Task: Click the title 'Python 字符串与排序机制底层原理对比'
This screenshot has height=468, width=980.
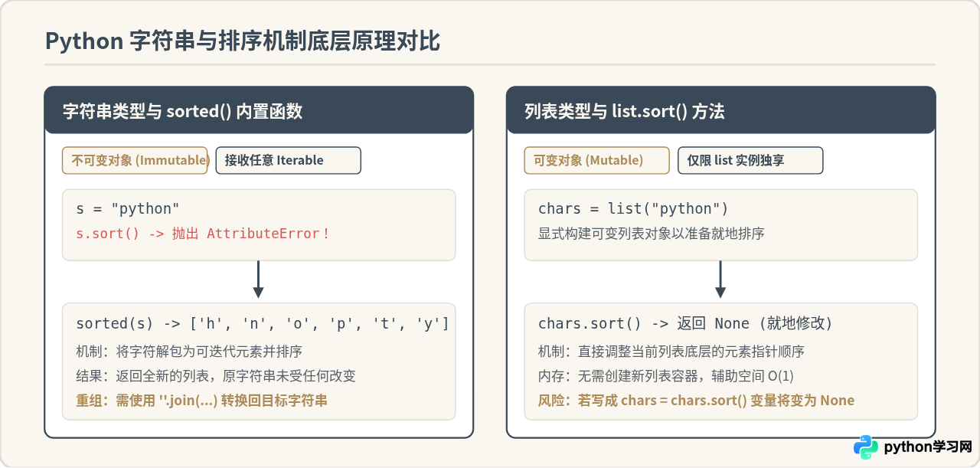Action: 243,41
